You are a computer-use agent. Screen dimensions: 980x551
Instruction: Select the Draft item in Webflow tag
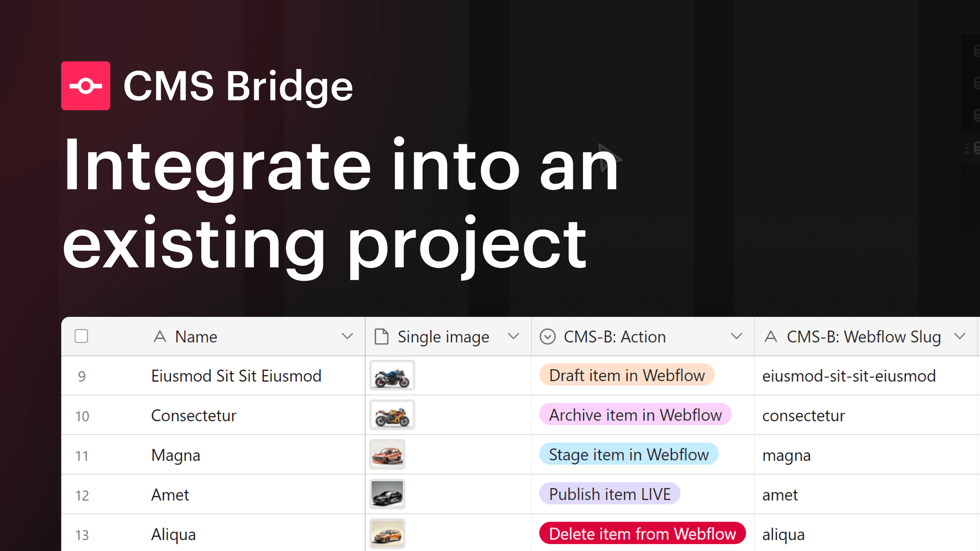click(x=627, y=376)
